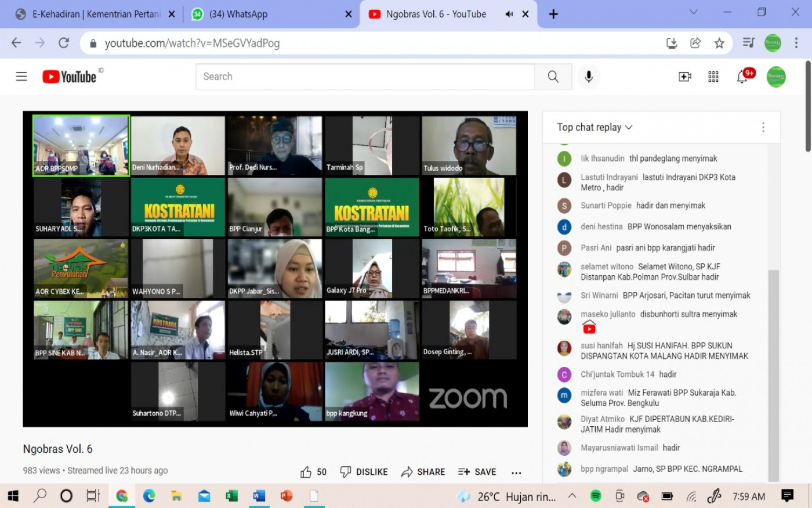
Task: Click the chat panel scrollbar
Action: pos(773,372)
